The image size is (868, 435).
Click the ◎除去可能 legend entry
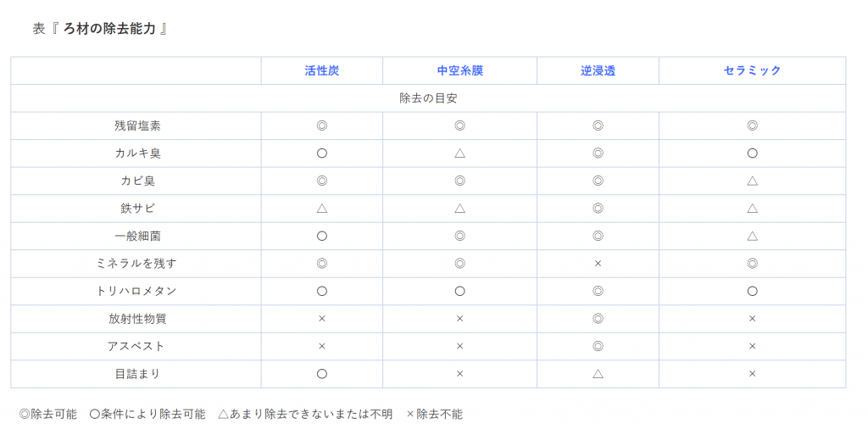tap(47, 415)
